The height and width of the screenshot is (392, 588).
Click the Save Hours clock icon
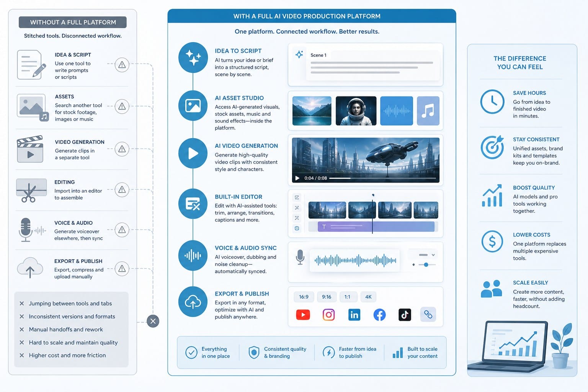coord(492,101)
